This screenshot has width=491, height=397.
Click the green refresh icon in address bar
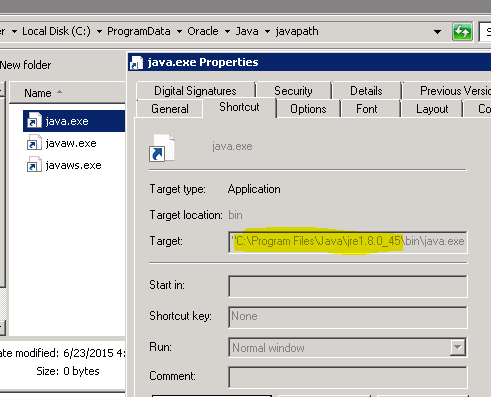pos(462,32)
